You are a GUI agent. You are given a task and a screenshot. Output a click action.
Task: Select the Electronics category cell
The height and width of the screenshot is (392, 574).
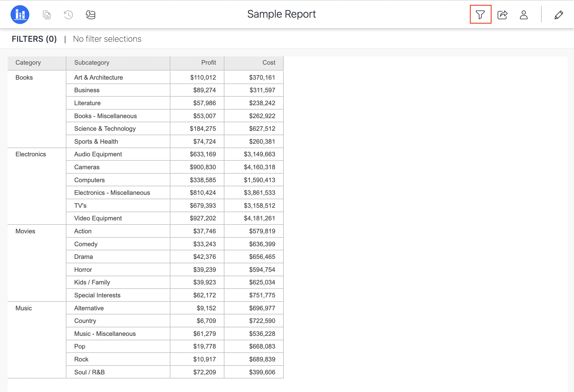pos(31,154)
